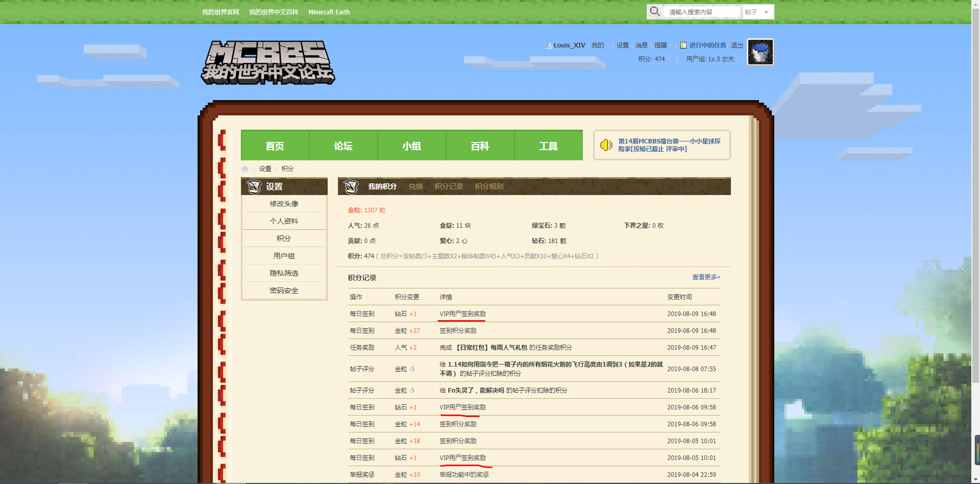Select 密码安全 in settings sidebar
This screenshot has width=980, height=484.
(x=284, y=291)
